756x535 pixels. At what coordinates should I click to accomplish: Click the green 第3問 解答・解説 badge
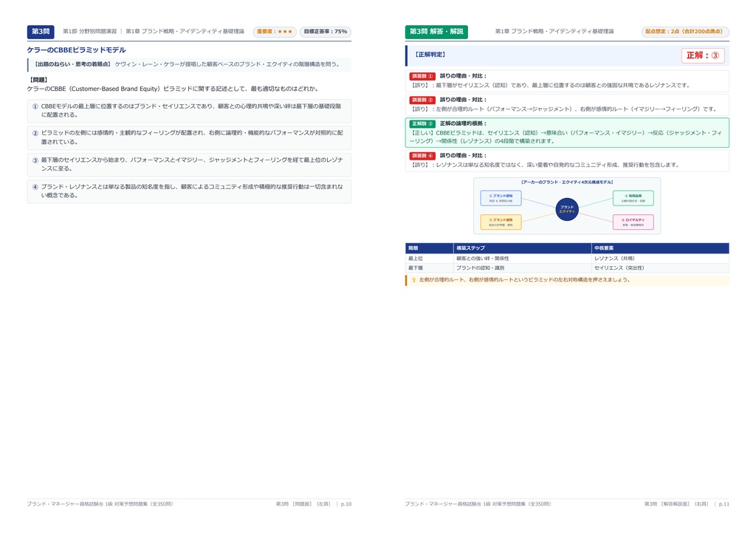(x=436, y=32)
